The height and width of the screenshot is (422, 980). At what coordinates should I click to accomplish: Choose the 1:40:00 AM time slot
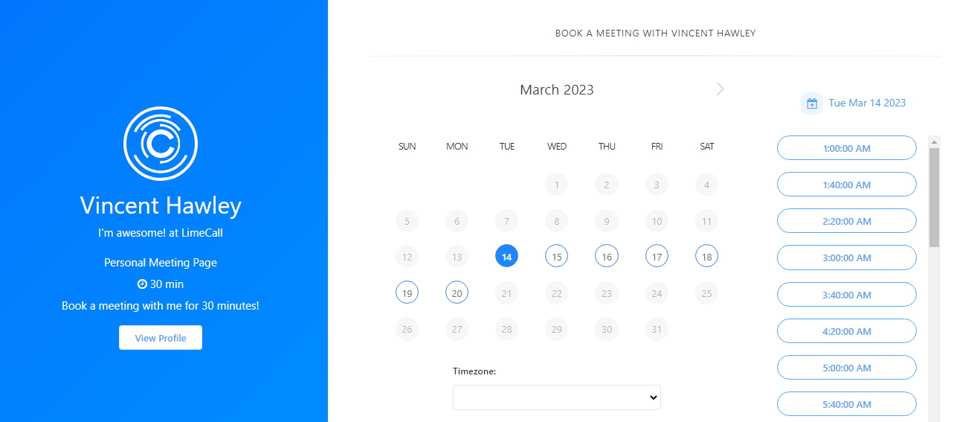click(846, 185)
